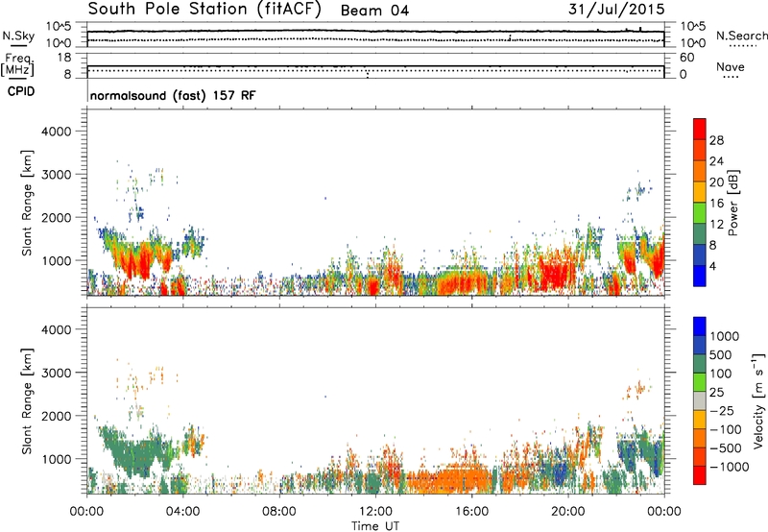The image size is (768, 532).
Task: Click the 'South Pole Station (fitACF)' title
Action: [204, 10]
